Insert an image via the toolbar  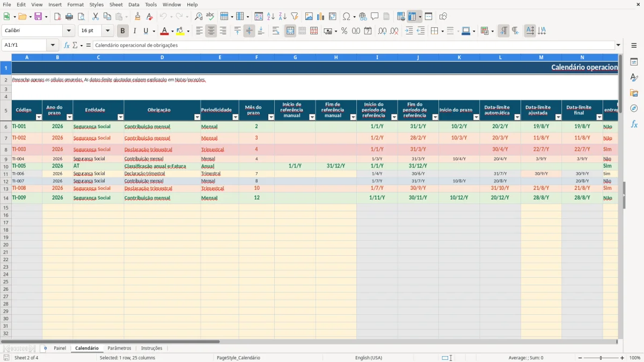point(309,17)
